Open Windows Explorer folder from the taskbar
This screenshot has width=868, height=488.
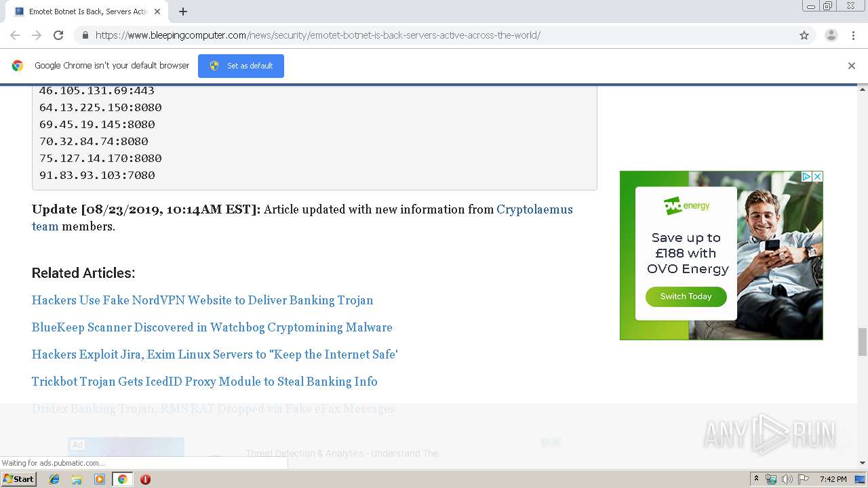[77, 479]
